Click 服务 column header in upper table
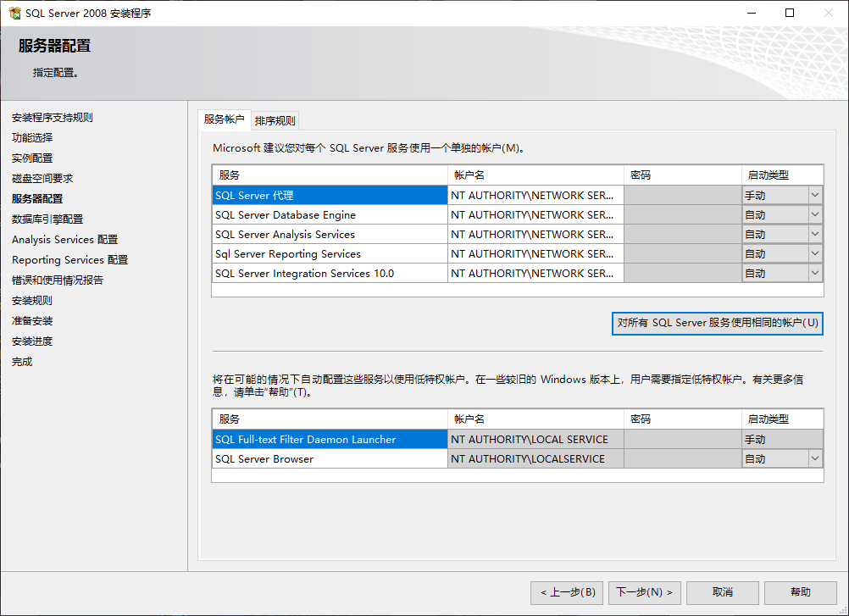849x616 pixels. pos(330,175)
